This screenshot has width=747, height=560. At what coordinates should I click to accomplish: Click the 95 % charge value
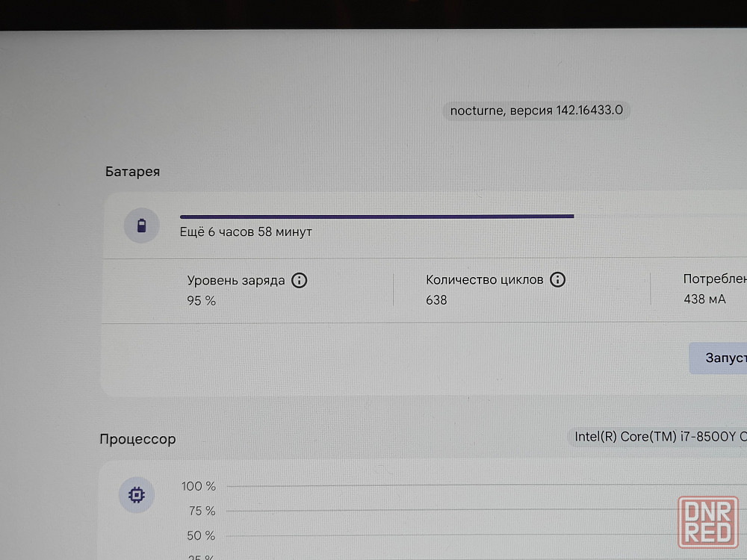point(201,301)
